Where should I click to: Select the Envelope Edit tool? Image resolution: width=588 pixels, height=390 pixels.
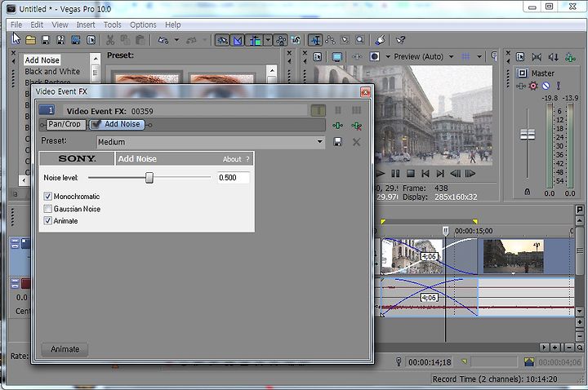point(331,40)
